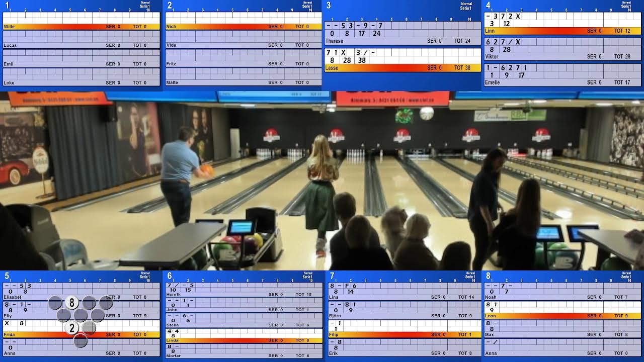
Task: Click the central bowling alley camera feed
Action: [322, 181]
